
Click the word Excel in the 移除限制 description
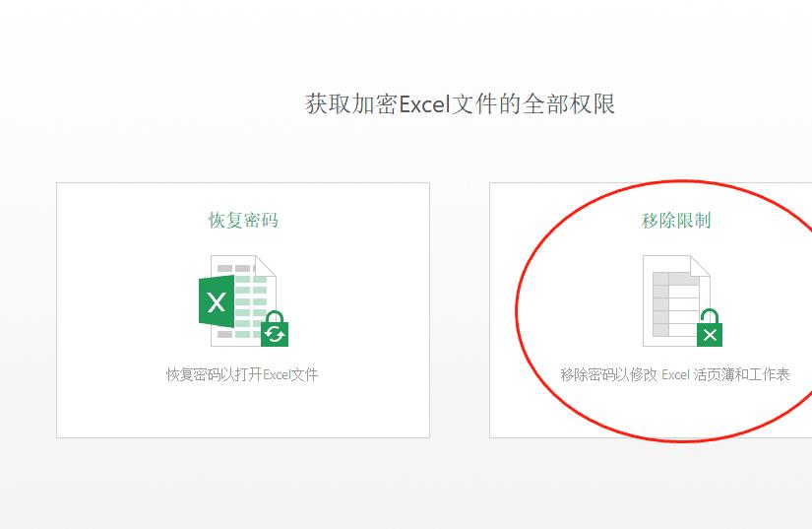click(676, 374)
